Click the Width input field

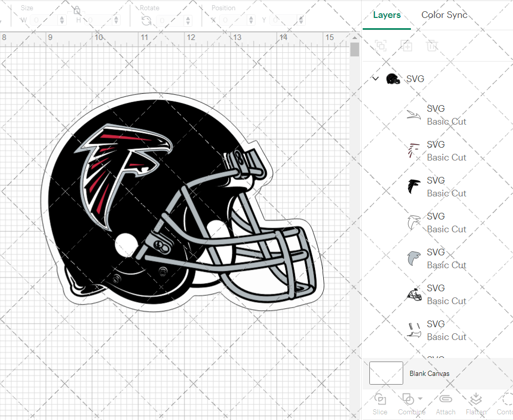[44, 21]
